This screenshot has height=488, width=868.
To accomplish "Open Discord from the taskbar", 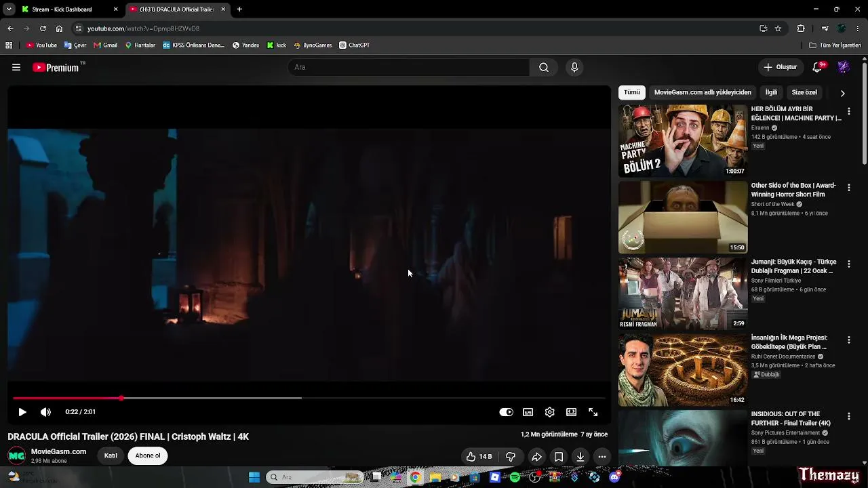I will coord(614,477).
